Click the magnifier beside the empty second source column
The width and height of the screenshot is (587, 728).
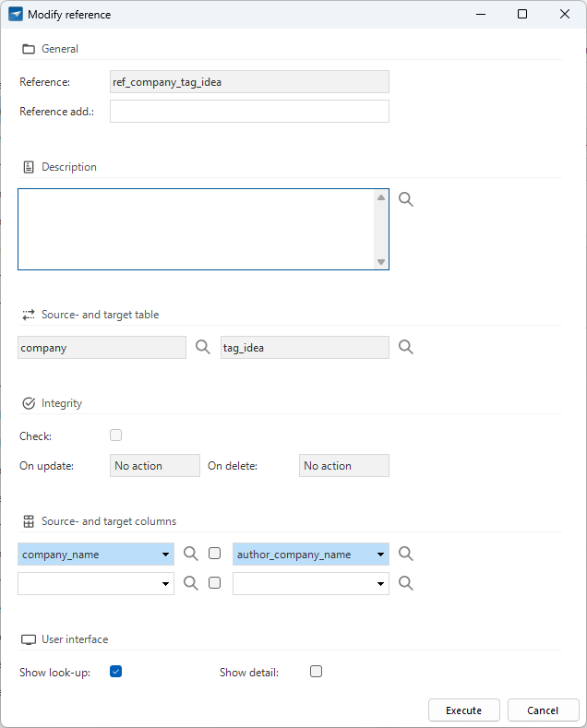190,583
